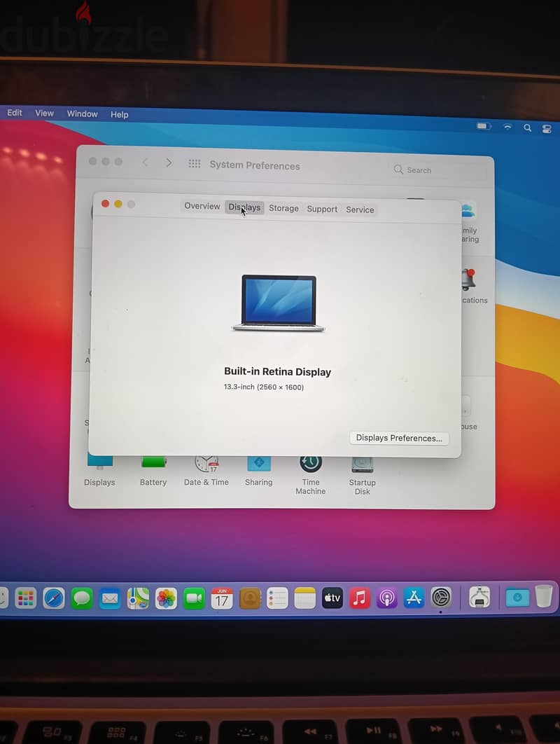This screenshot has height=744, width=560.
Task: Launch FaceTime from the Dock
Action: (194, 598)
